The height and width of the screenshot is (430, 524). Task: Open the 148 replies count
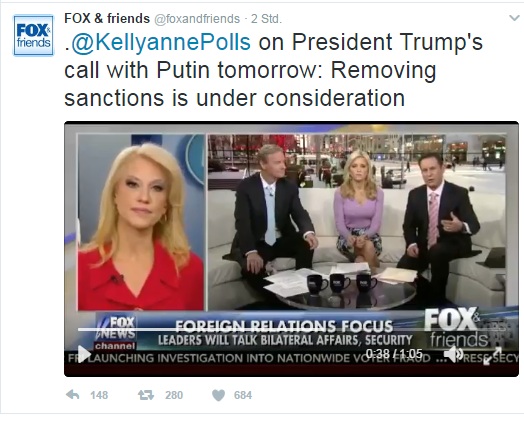[x=99, y=395]
